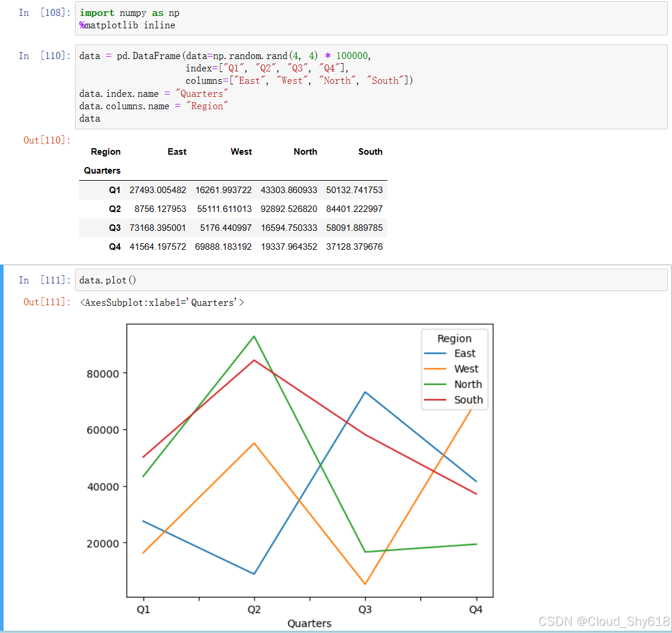Click the 60000 y-axis tick label
Image resolution: width=672 pixels, height=633 pixels.
pyautogui.click(x=103, y=430)
